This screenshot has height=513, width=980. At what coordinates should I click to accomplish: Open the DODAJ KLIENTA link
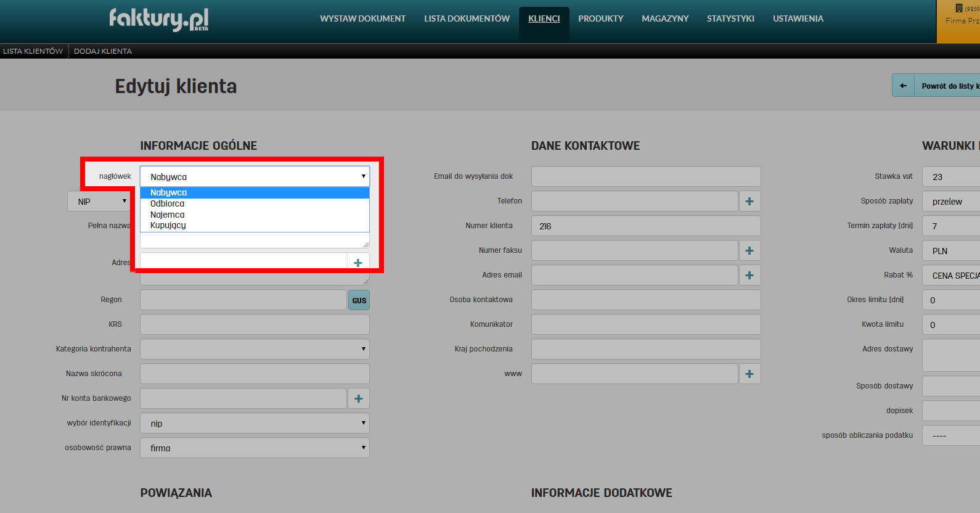coord(103,51)
